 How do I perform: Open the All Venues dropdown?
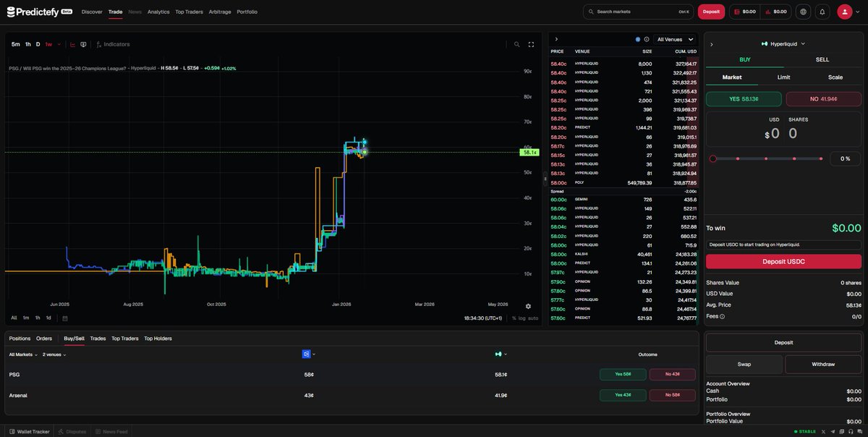(676, 39)
